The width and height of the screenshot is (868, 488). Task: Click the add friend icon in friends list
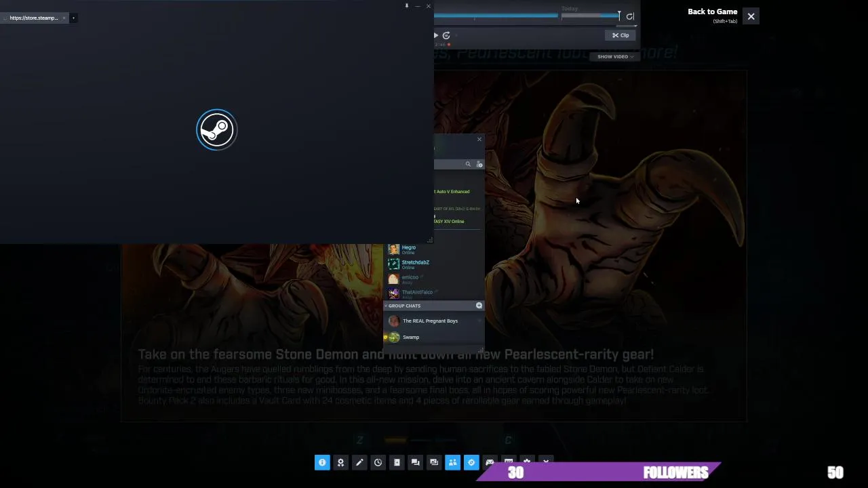point(479,164)
